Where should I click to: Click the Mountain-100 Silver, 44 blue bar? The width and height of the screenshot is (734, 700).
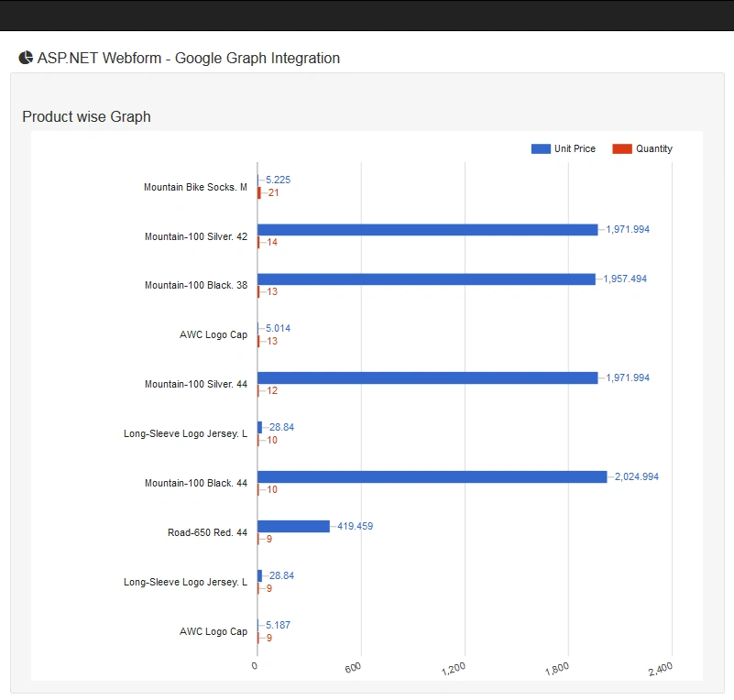[x=427, y=378]
